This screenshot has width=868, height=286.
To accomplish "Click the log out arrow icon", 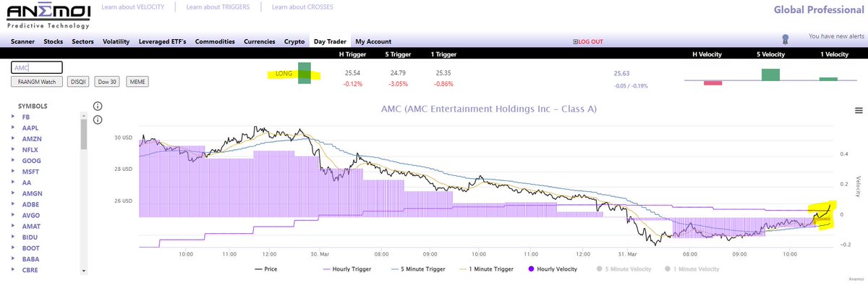I will pos(575,42).
